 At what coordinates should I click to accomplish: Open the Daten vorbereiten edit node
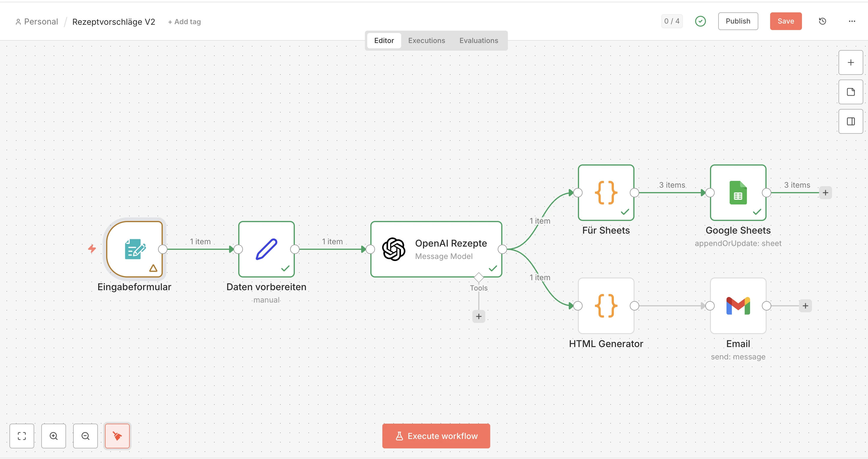[x=266, y=249]
